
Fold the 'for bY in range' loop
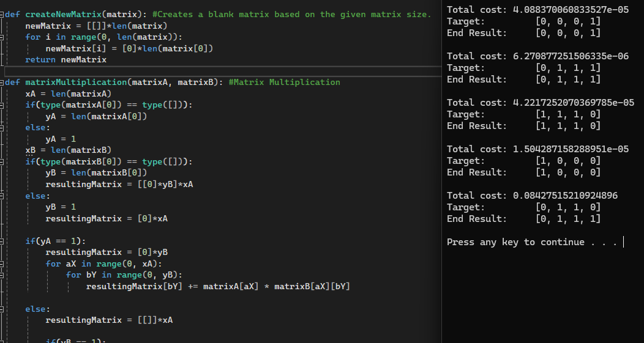[2, 275]
